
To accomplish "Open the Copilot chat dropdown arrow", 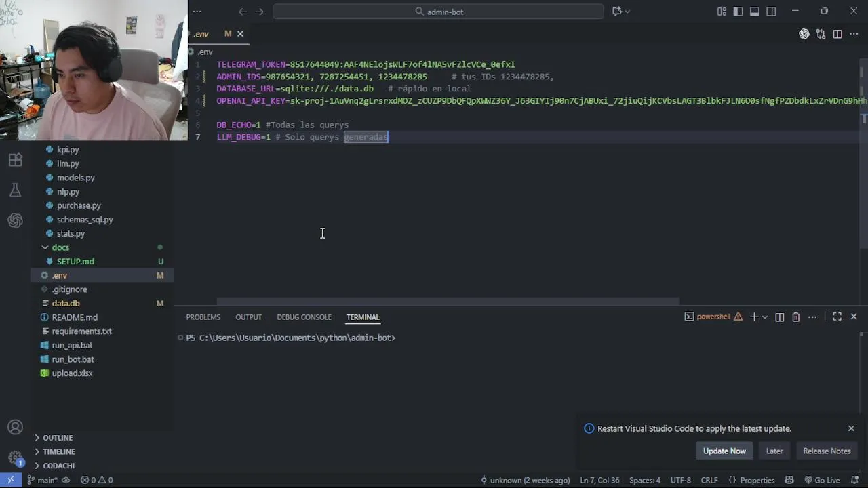I will (x=627, y=12).
